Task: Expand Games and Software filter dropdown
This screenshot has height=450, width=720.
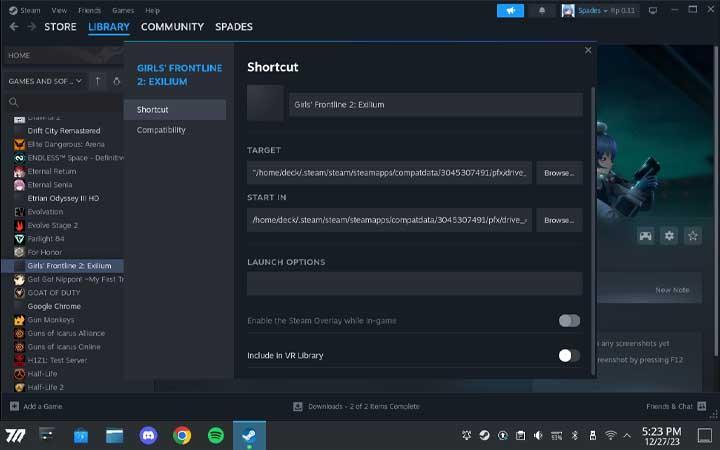Action: [45, 81]
